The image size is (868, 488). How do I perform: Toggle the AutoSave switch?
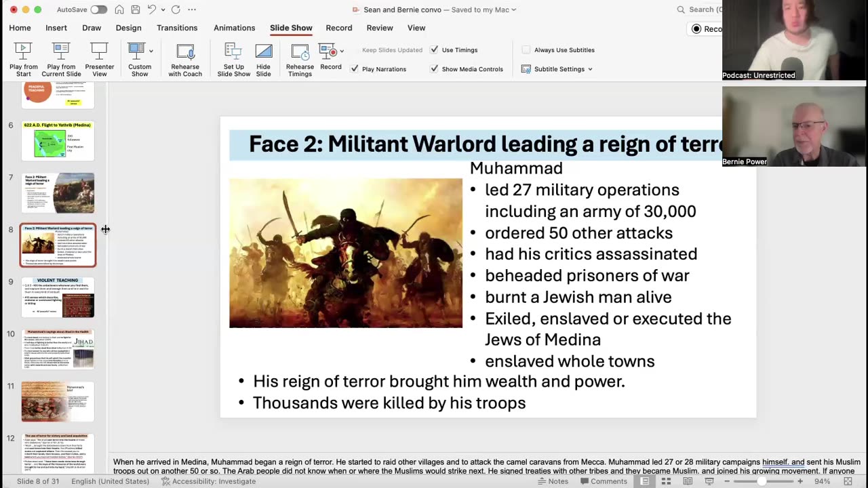pos(98,9)
